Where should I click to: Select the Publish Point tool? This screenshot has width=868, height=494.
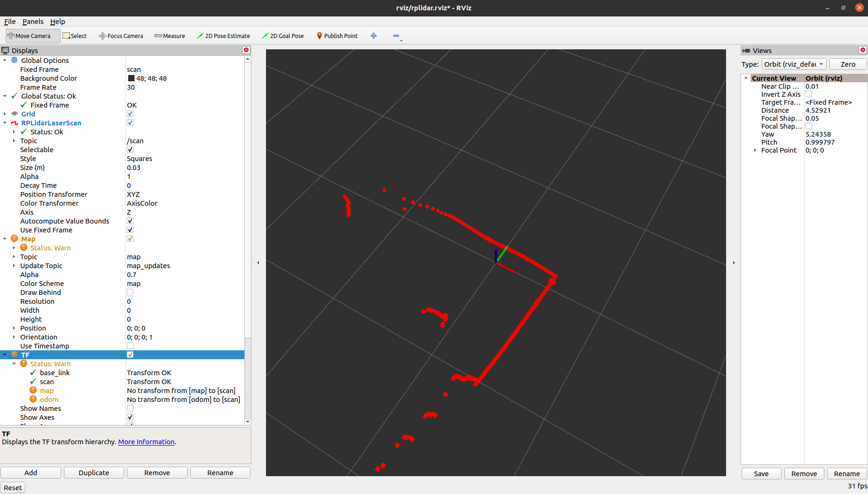pyautogui.click(x=337, y=36)
